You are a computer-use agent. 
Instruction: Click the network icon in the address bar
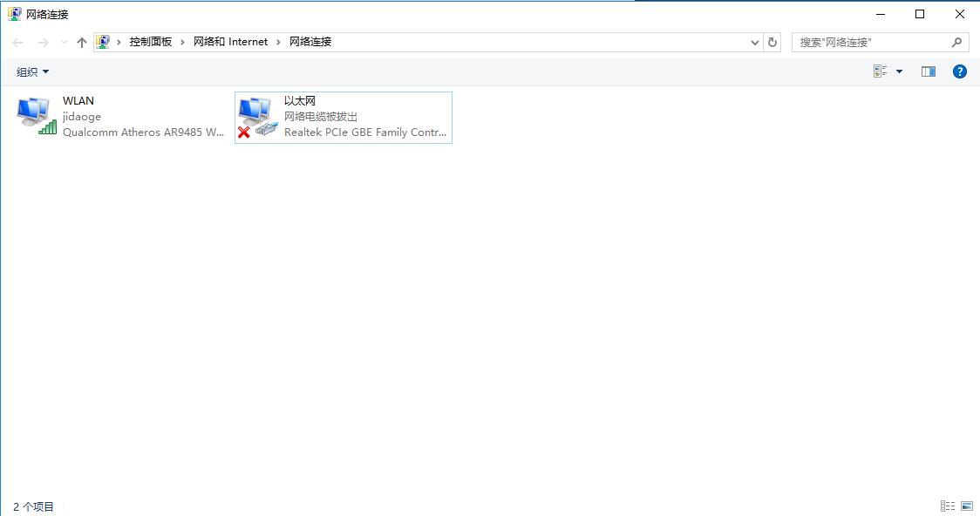103,41
